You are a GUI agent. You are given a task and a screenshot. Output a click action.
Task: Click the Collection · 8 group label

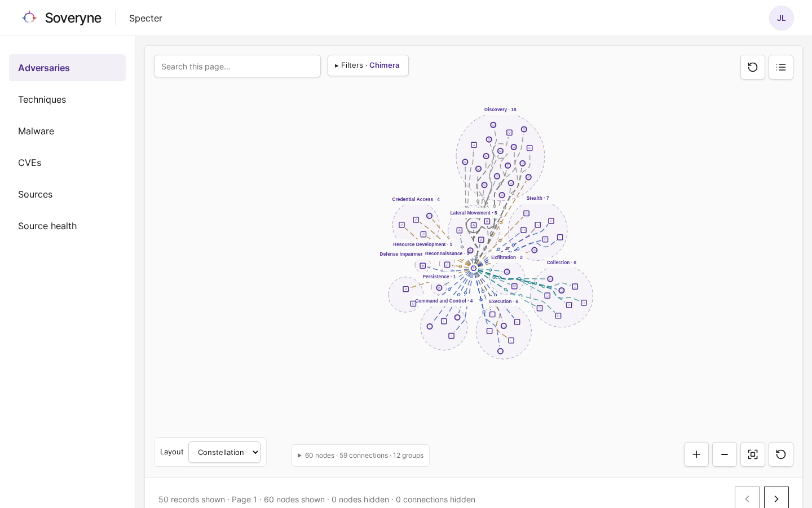click(562, 262)
